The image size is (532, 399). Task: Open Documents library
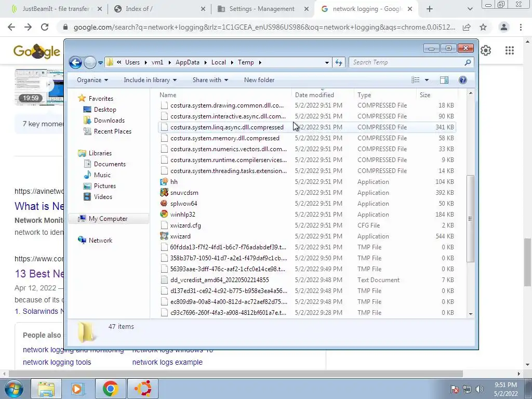110,164
